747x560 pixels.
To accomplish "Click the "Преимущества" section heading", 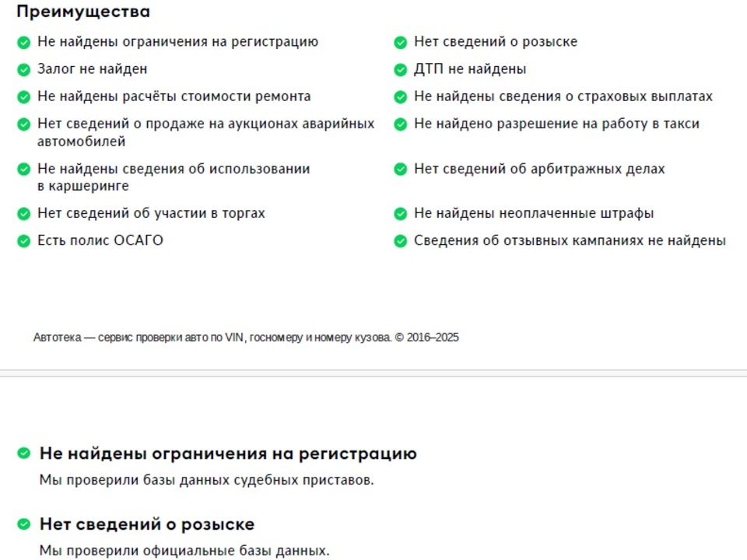I will (83, 12).
